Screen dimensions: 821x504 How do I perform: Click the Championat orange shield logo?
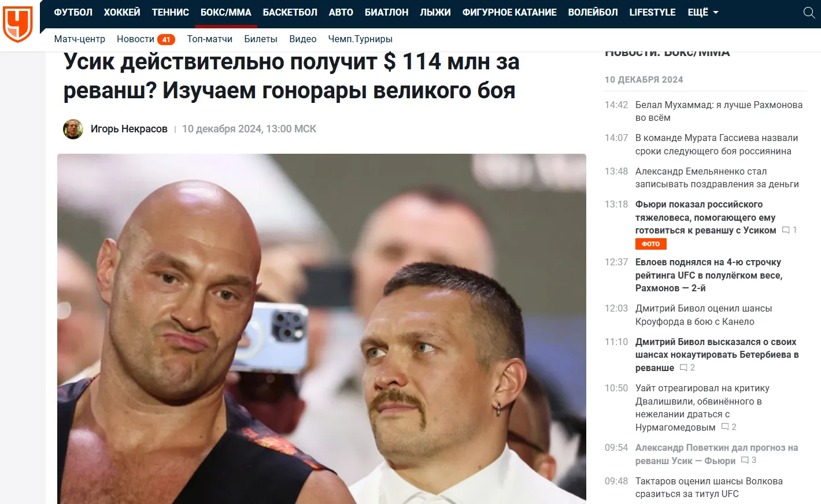point(18,23)
